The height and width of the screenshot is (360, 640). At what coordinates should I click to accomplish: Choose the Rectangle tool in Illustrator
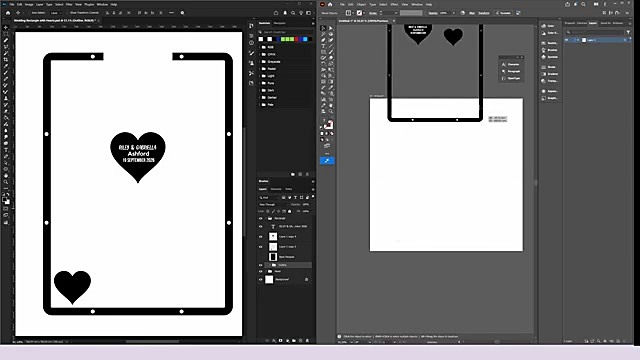point(323,52)
